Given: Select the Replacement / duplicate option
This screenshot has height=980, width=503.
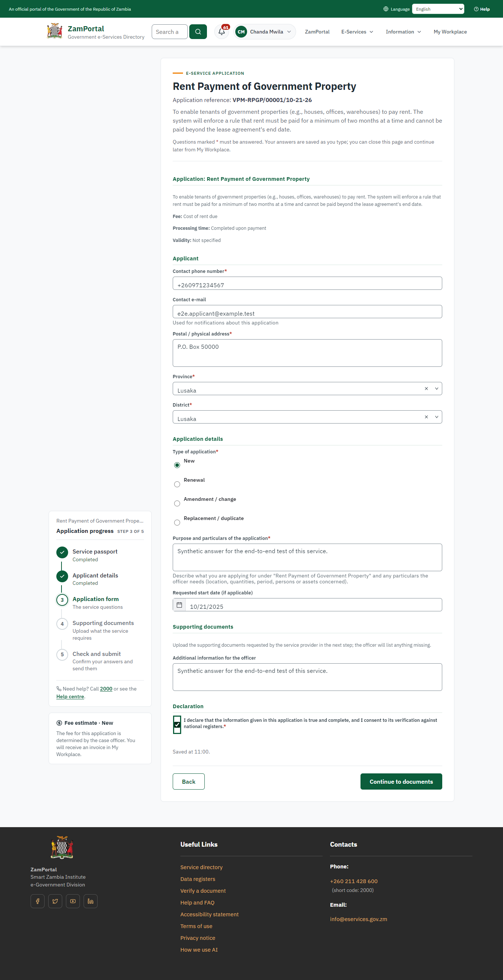Looking at the screenshot, I should tap(177, 523).
